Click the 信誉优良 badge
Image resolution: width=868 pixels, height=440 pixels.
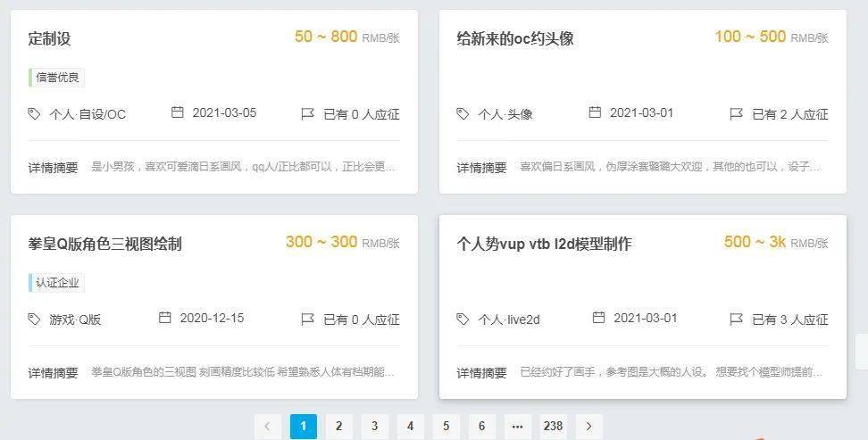click(56, 78)
